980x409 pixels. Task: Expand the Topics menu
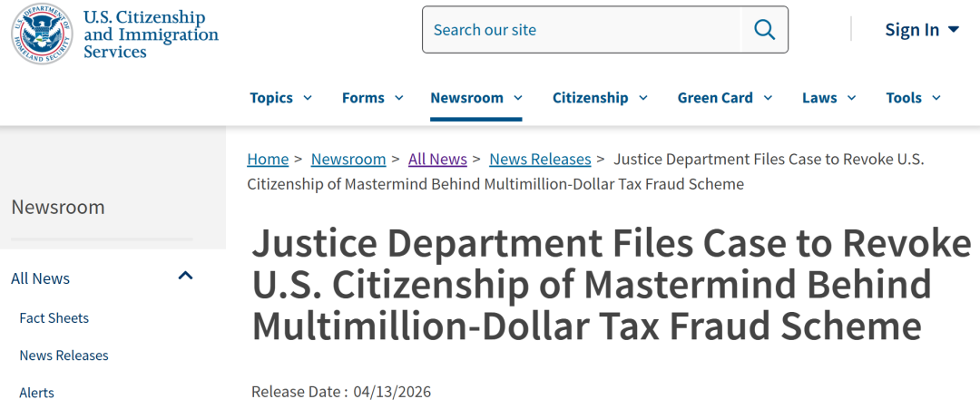280,98
